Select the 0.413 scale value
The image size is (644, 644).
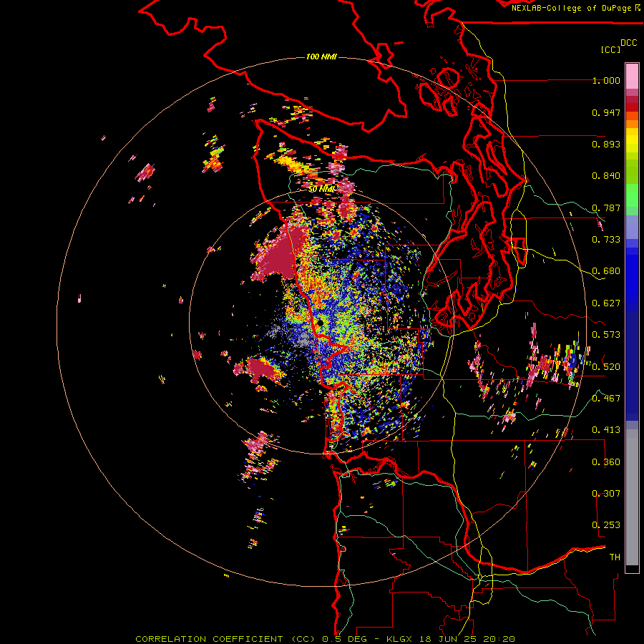coord(606,430)
